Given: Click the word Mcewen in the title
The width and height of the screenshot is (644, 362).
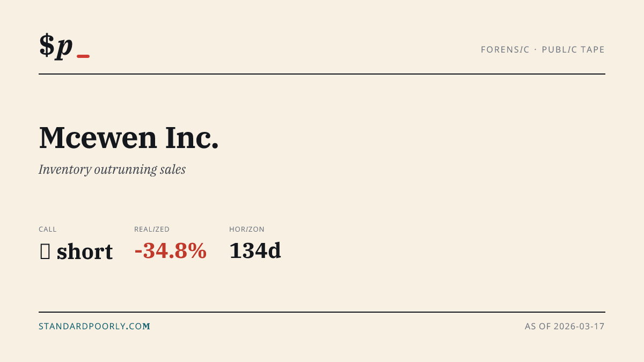Looking at the screenshot, I should point(98,137).
